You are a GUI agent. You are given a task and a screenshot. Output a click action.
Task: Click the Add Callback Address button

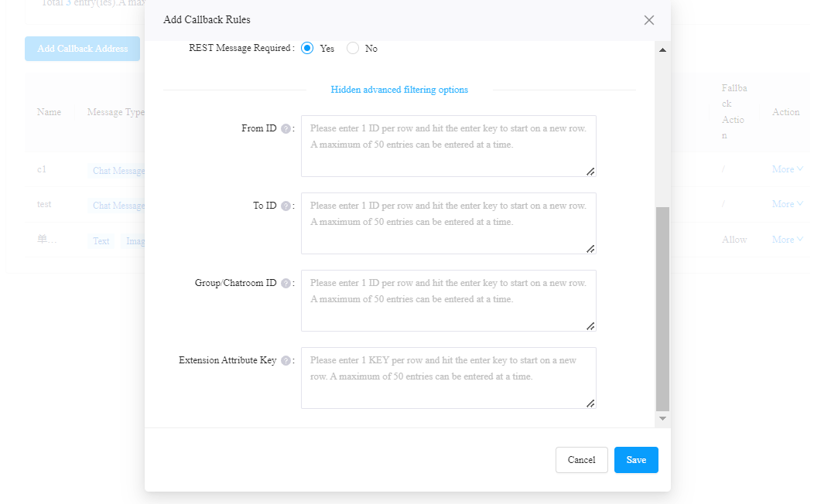83,49
